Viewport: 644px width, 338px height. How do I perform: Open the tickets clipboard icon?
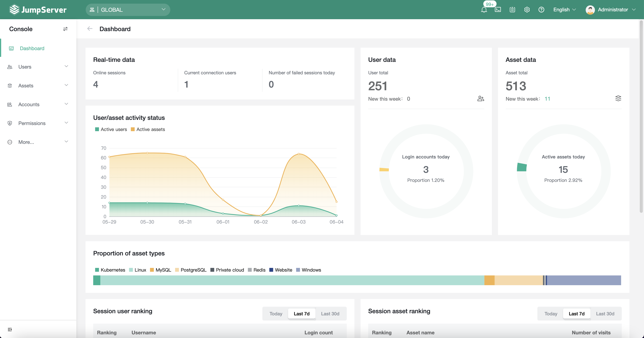[512, 10]
